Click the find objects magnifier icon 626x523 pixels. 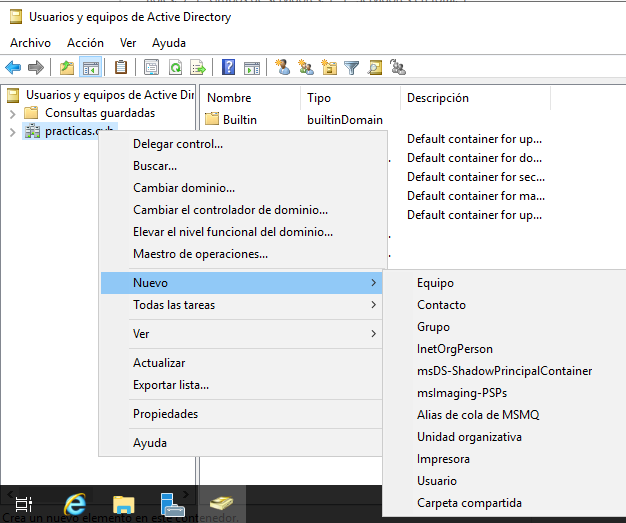click(x=375, y=67)
